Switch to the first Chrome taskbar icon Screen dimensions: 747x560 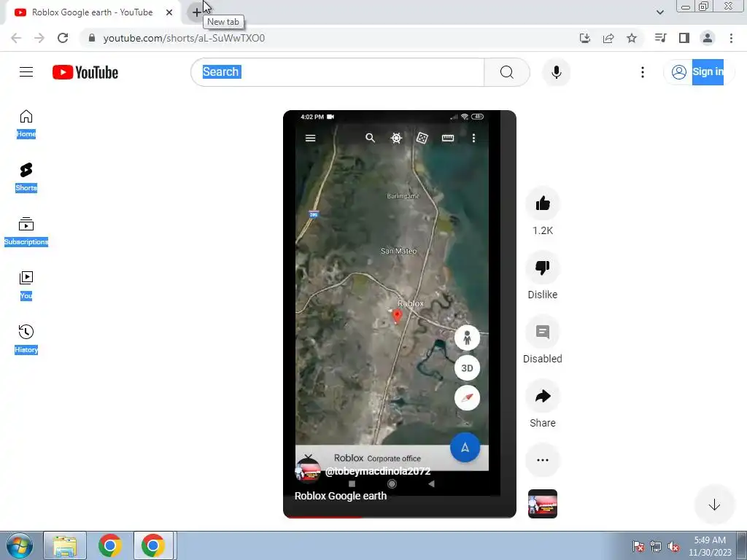109,545
